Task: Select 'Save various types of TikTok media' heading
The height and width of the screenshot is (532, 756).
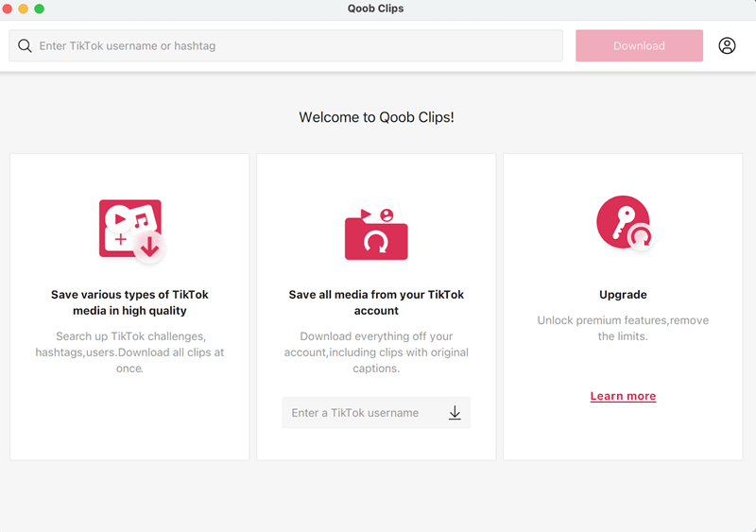Action: [129, 302]
